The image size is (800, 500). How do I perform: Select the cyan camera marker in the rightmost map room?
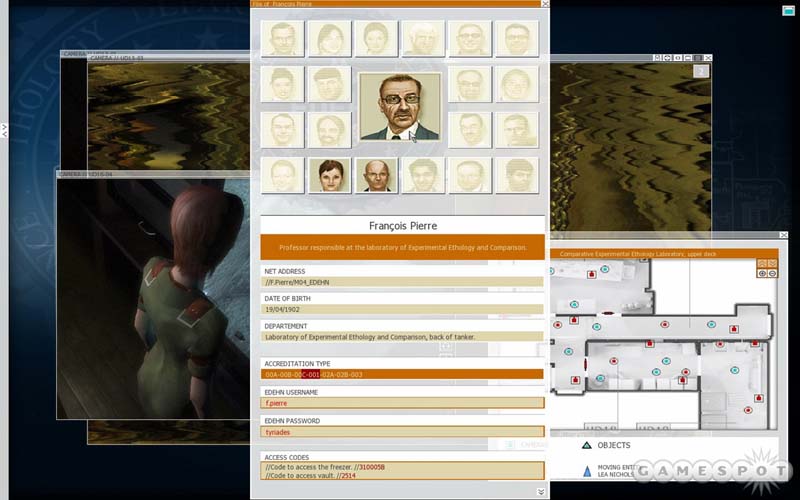(x=735, y=370)
